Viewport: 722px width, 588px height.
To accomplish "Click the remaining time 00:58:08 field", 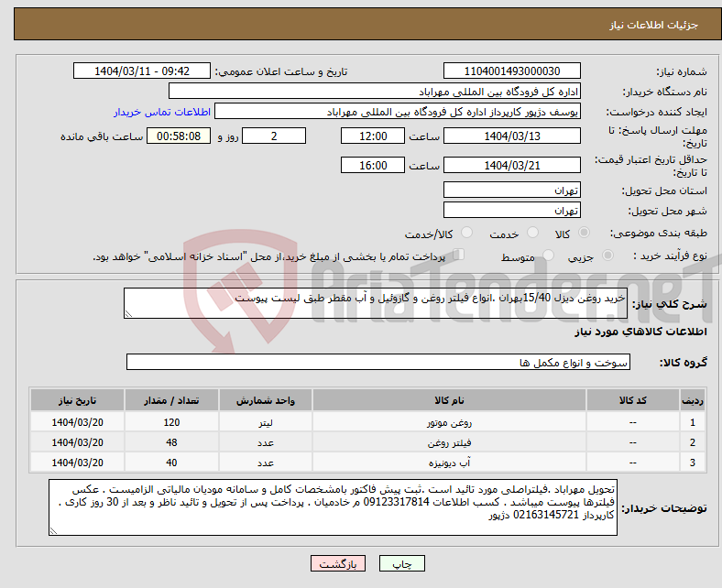I will [179, 136].
